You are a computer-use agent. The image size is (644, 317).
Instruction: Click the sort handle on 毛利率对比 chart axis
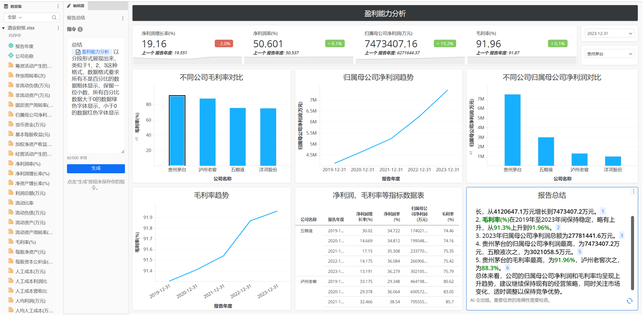tap(137, 139)
